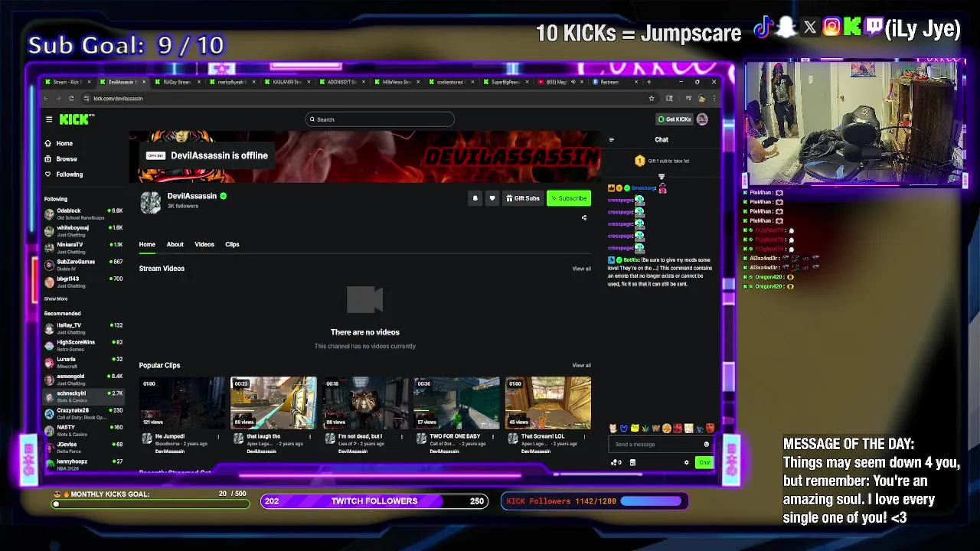This screenshot has height=551, width=980.
Task: Click the Gift Subs button
Action: point(522,198)
